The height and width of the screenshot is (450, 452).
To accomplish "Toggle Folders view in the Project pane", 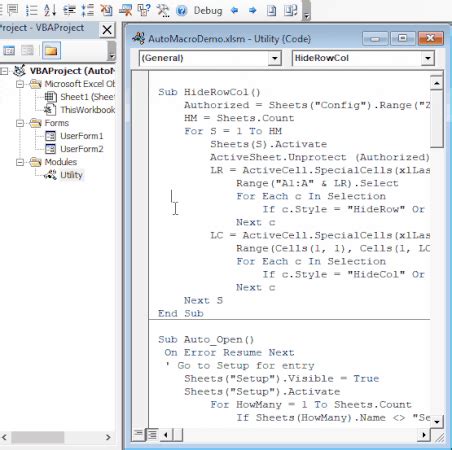I will pos(51,51).
